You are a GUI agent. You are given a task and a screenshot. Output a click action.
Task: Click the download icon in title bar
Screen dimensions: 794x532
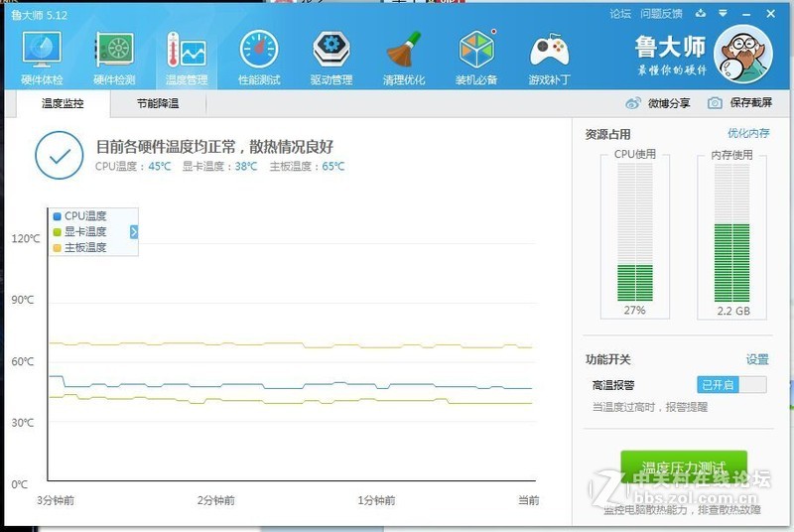tap(701, 14)
